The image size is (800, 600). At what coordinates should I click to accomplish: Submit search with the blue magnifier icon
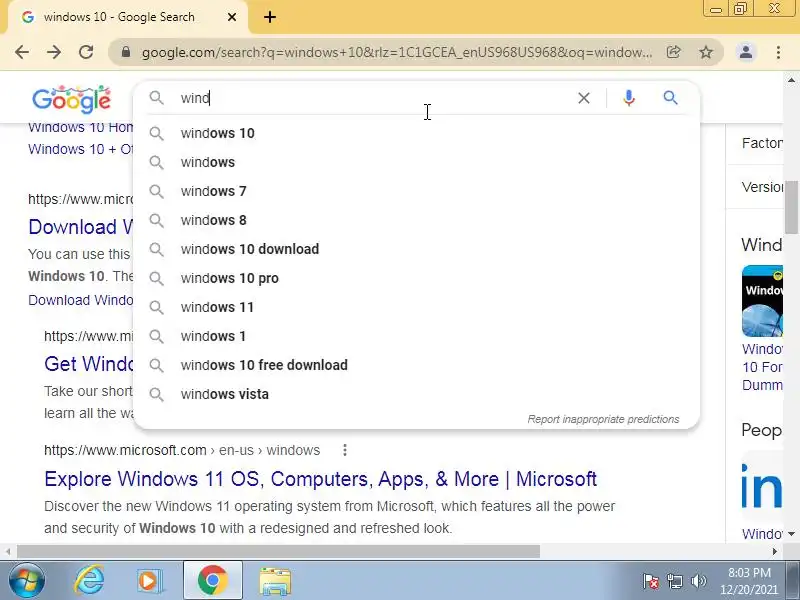pos(670,97)
